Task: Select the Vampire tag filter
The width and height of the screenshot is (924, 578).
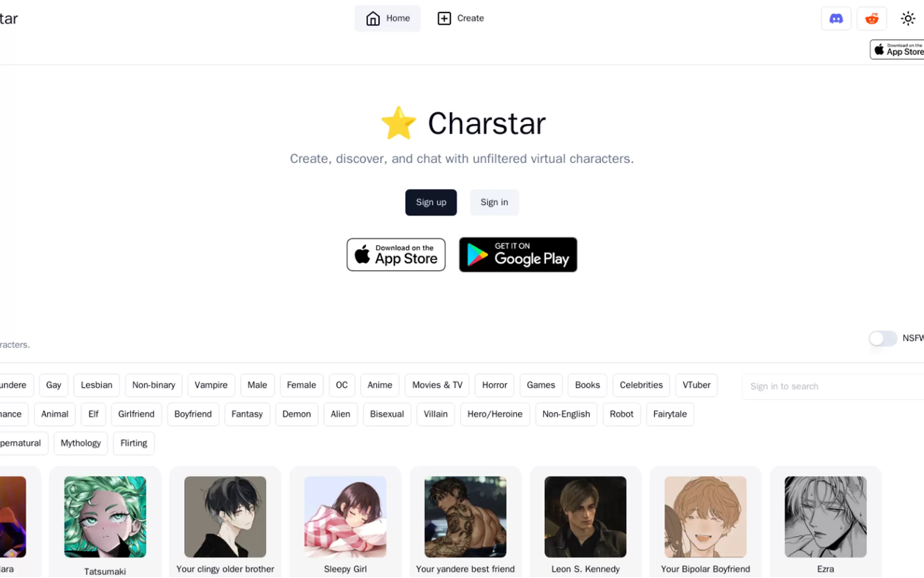Action: point(211,385)
